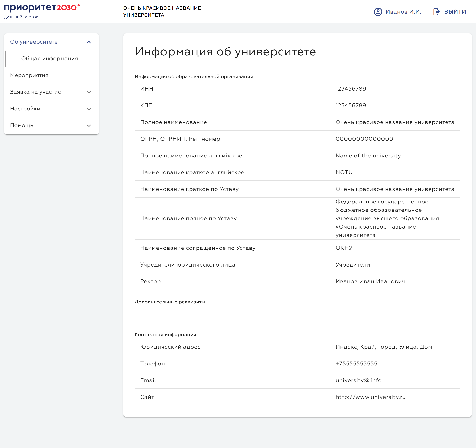
Task: Click the Приоритет 2030 logo
Action: [x=42, y=8]
